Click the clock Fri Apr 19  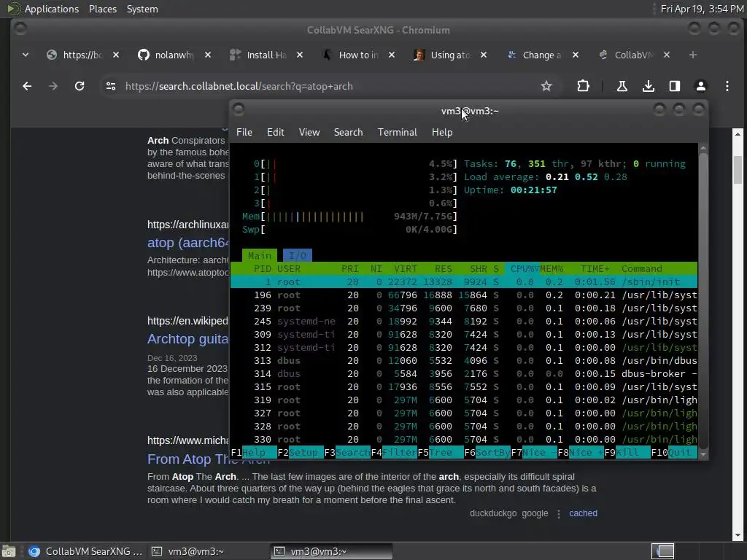pos(703,9)
